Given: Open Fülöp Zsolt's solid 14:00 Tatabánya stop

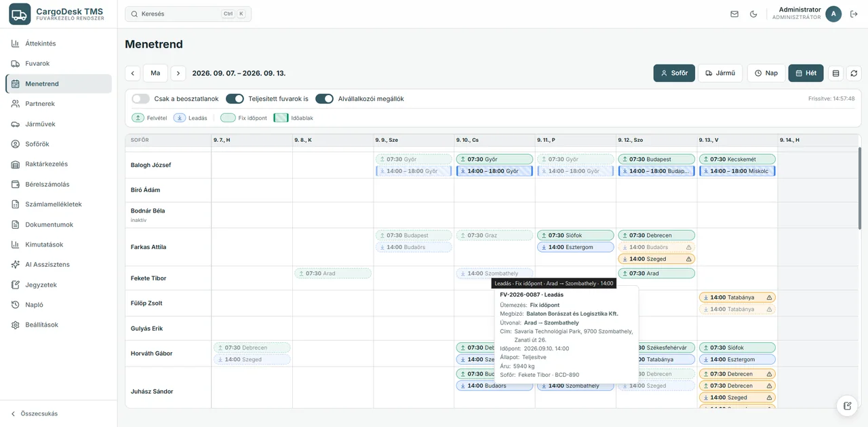Looking at the screenshot, I should click(x=737, y=297).
